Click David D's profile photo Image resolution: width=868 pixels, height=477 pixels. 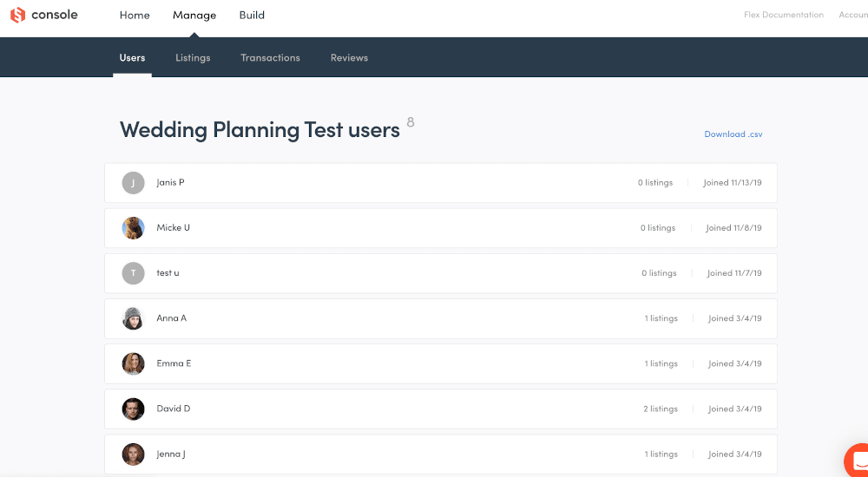tap(133, 408)
